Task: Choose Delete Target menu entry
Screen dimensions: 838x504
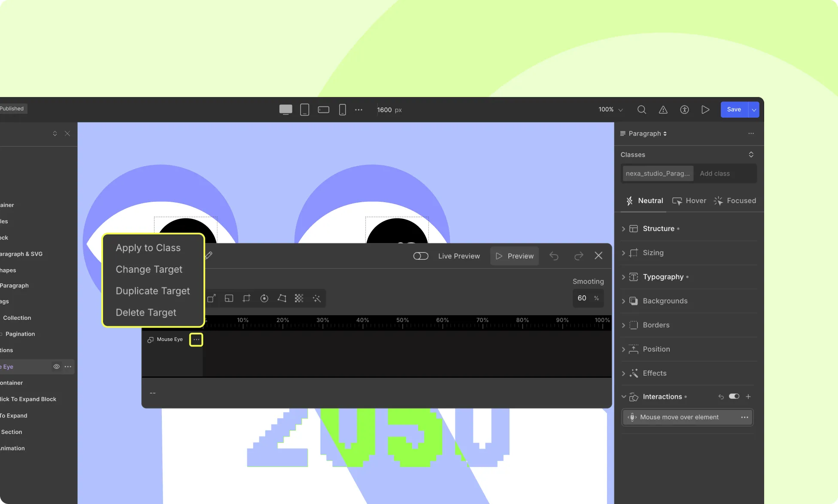Action: 146,313
